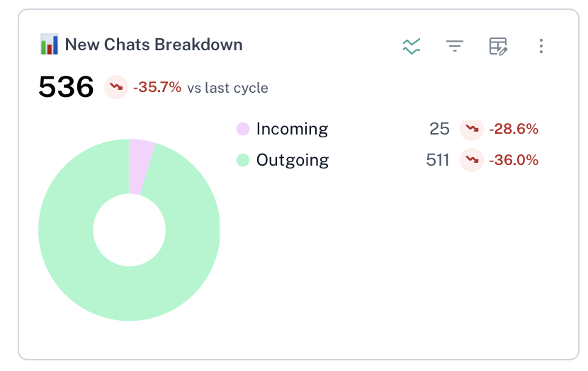This screenshot has width=588, height=371.
Task: Toggle the Incoming legend dot
Action: (243, 129)
